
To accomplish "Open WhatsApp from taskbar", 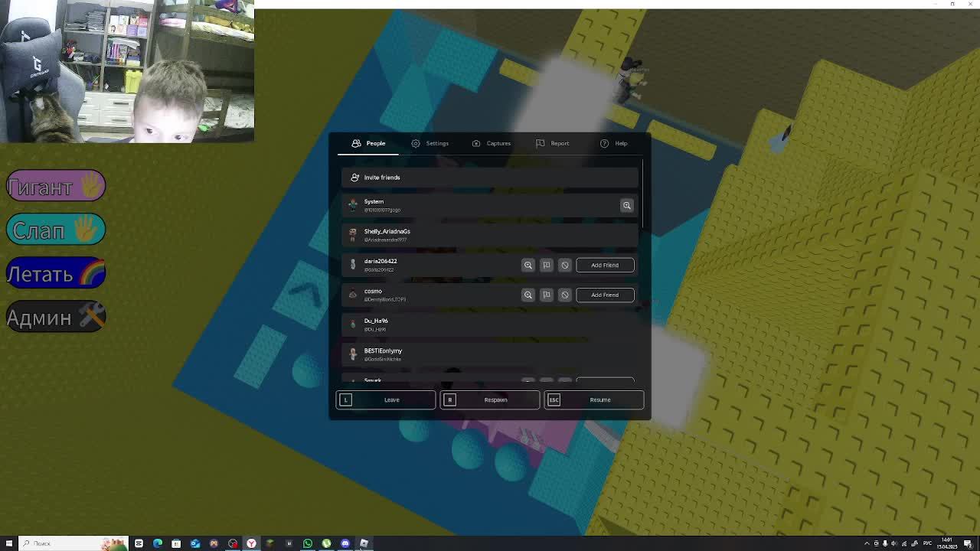I will click(x=308, y=543).
